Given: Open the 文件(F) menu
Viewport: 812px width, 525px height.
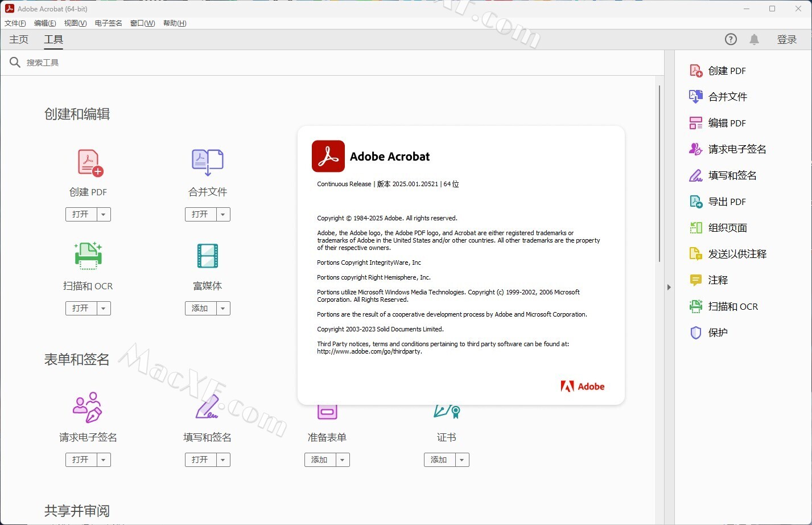Looking at the screenshot, I should 15,23.
